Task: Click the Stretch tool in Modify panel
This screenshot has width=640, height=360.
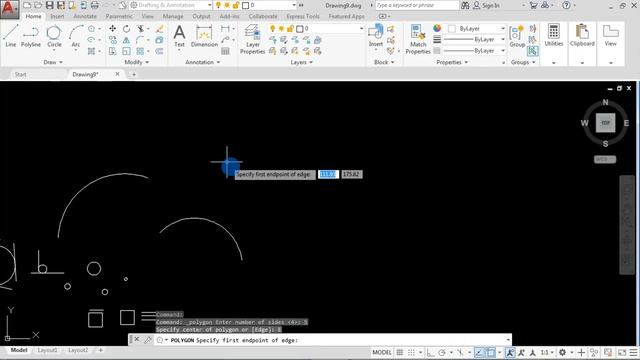Action: click(113, 51)
